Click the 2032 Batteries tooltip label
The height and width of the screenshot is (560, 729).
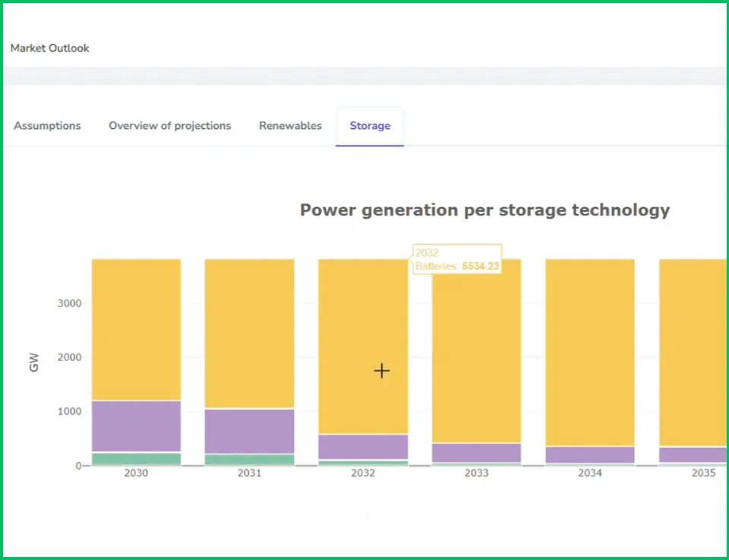[x=457, y=259]
